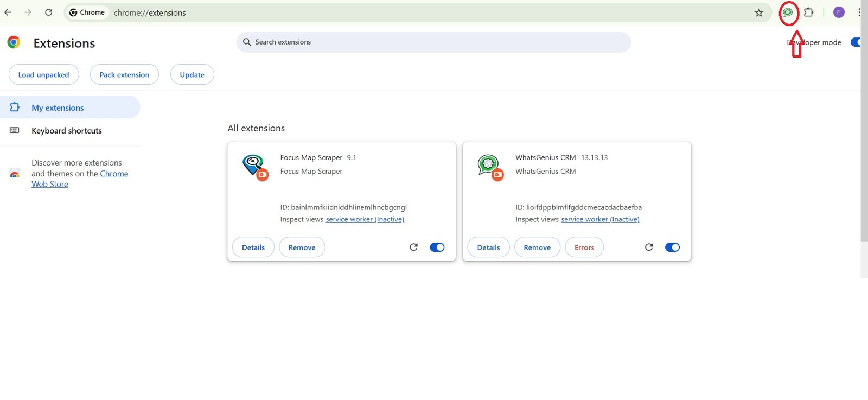The height and width of the screenshot is (400, 868).
Task: Click the chrome://extensions address bar
Action: click(x=418, y=12)
